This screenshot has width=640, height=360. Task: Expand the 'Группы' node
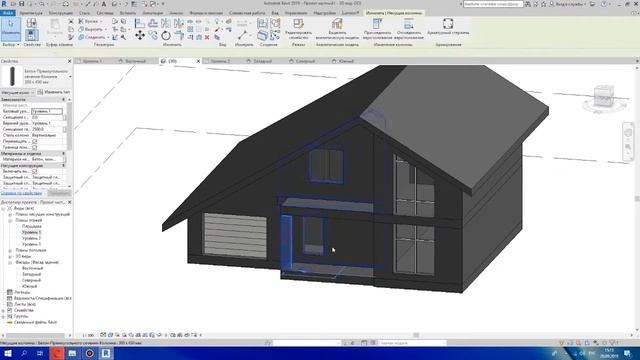point(3,316)
